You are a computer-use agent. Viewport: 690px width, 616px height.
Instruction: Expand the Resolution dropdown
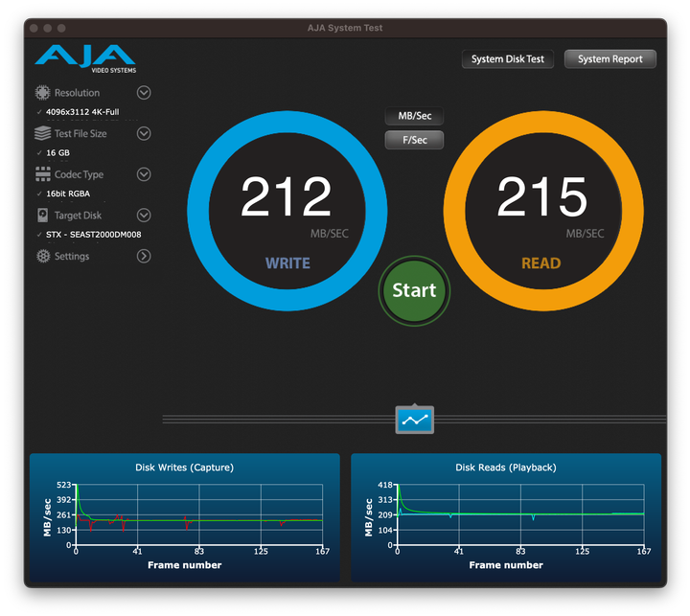click(144, 93)
